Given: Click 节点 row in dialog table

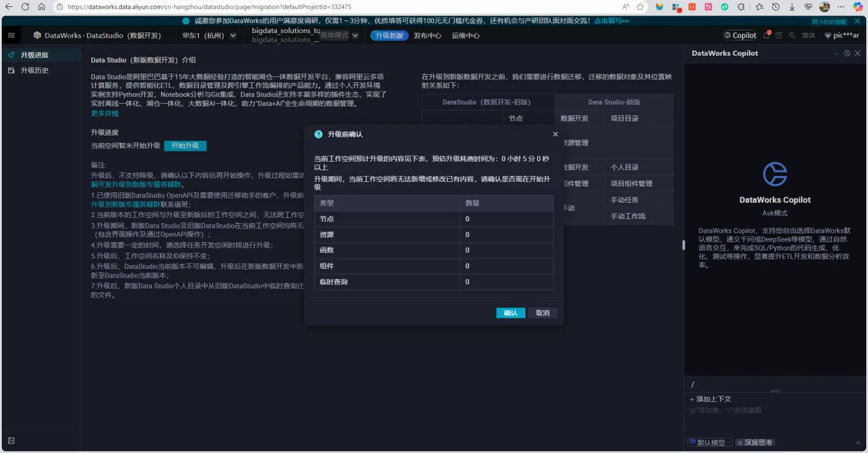Looking at the screenshot, I should pyautogui.click(x=433, y=219).
